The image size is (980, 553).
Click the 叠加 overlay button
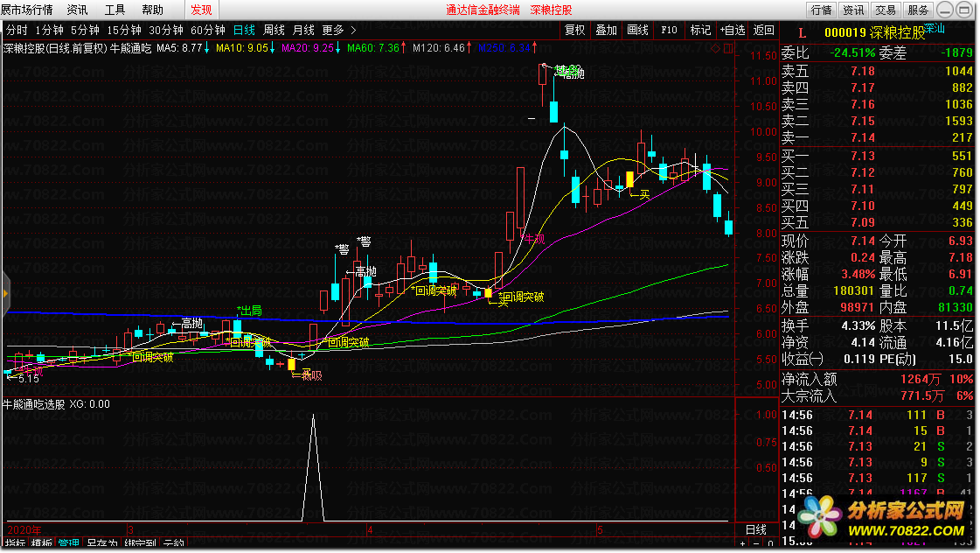click(x=606, y=30)
